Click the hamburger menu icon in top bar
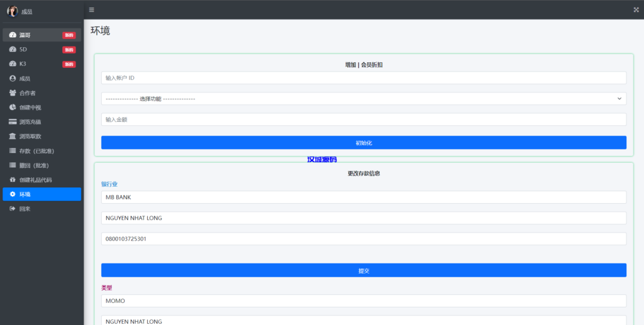Image resolution: width=644 pixels, height=325 pixels. coord(92,9)
